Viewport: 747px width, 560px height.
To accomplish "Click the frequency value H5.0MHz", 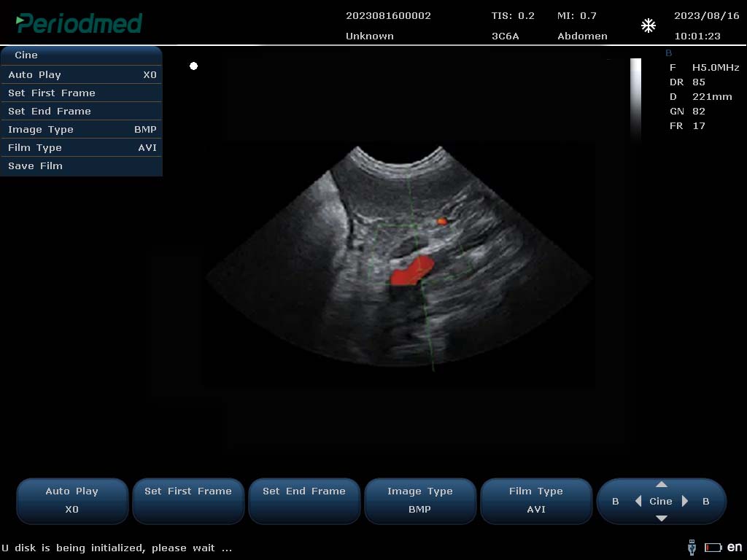I will tap(716, 68).
